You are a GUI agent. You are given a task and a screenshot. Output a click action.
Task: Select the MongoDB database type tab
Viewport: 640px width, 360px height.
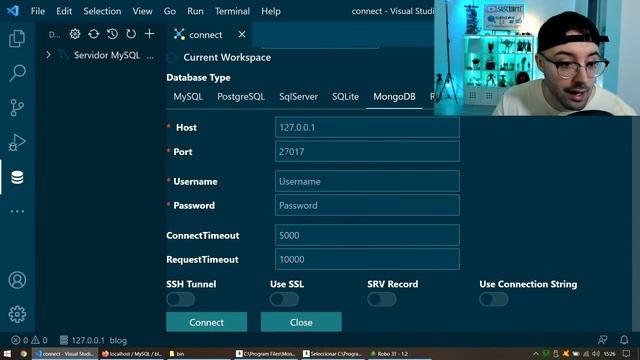point(394,97)
